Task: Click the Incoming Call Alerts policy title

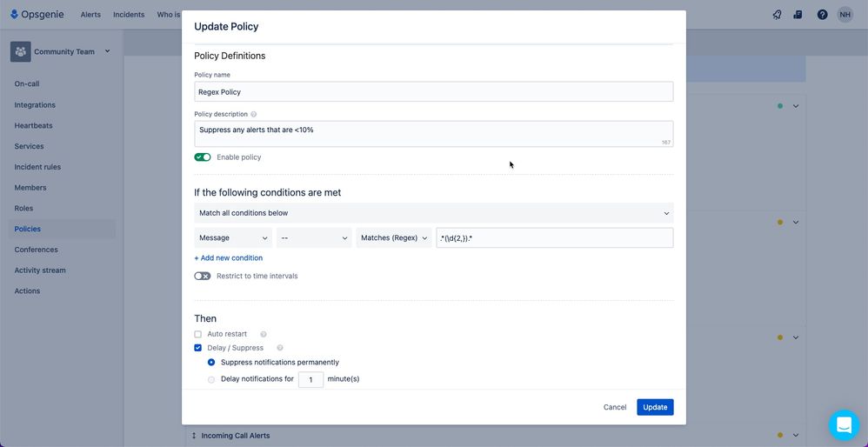Action: coord(236,436)
